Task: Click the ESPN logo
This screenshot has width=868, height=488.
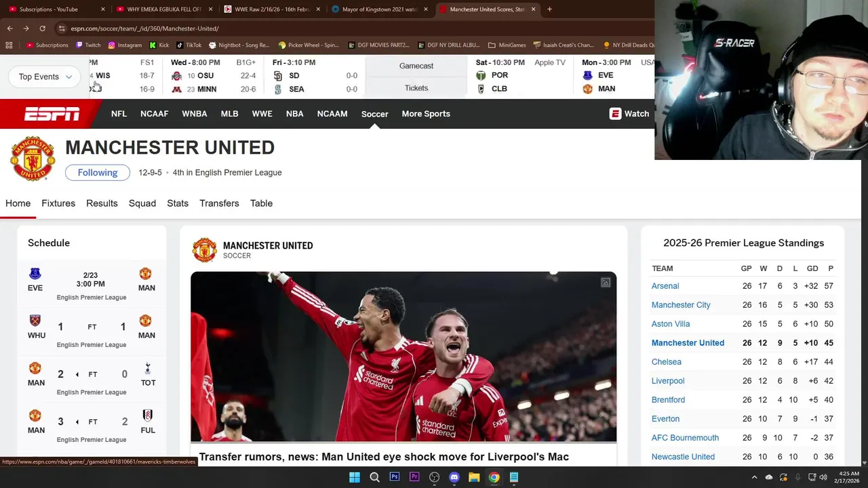Action: tap(52, 114)
